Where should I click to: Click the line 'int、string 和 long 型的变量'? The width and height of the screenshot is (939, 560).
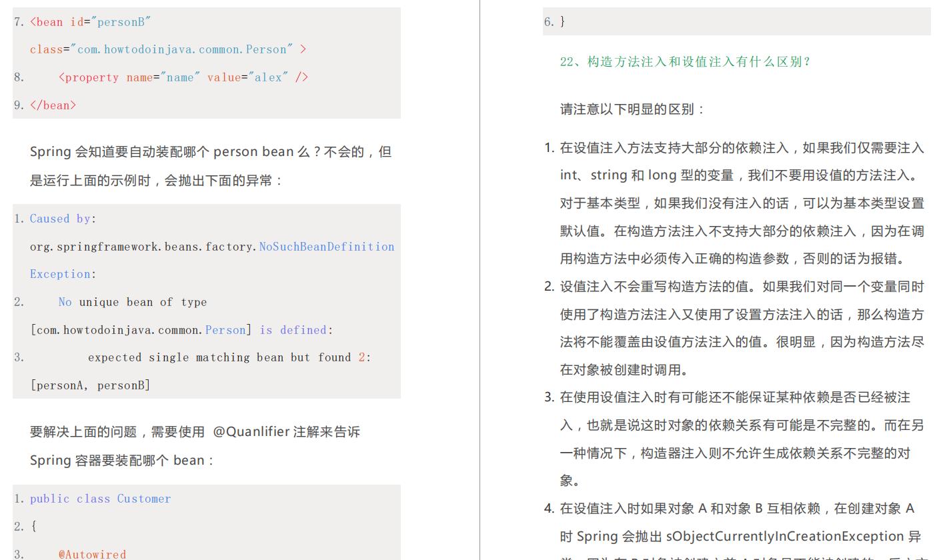coord(740,175)
